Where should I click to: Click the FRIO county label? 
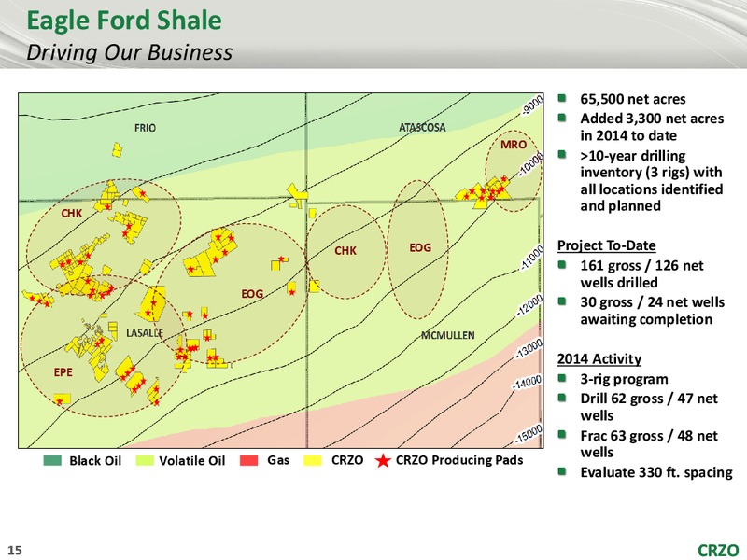[145, 128]
